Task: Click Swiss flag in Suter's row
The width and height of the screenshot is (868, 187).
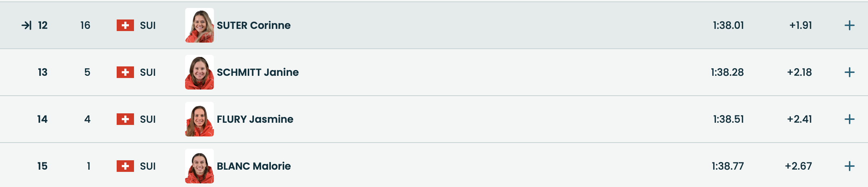Action: pos(125,25)
